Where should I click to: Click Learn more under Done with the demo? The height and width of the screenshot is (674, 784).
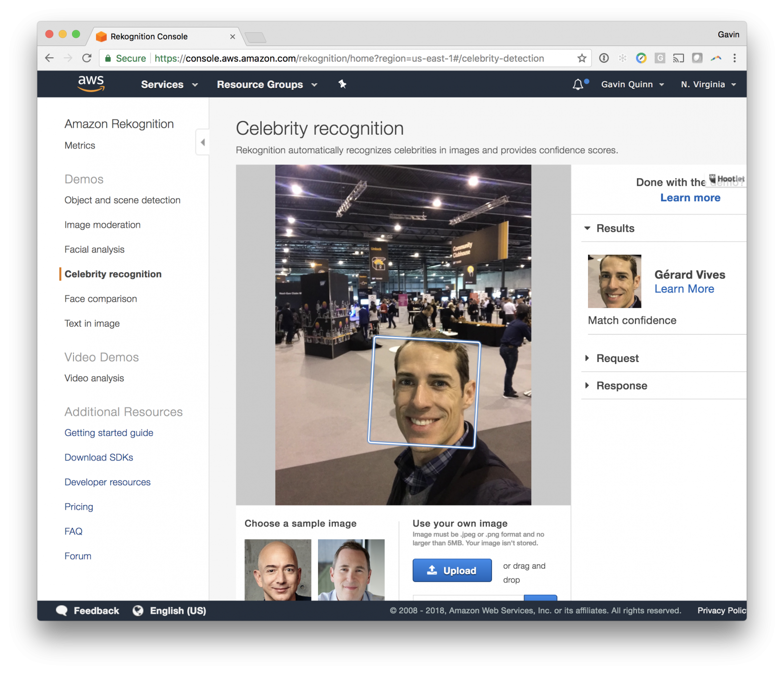(690, 197)
